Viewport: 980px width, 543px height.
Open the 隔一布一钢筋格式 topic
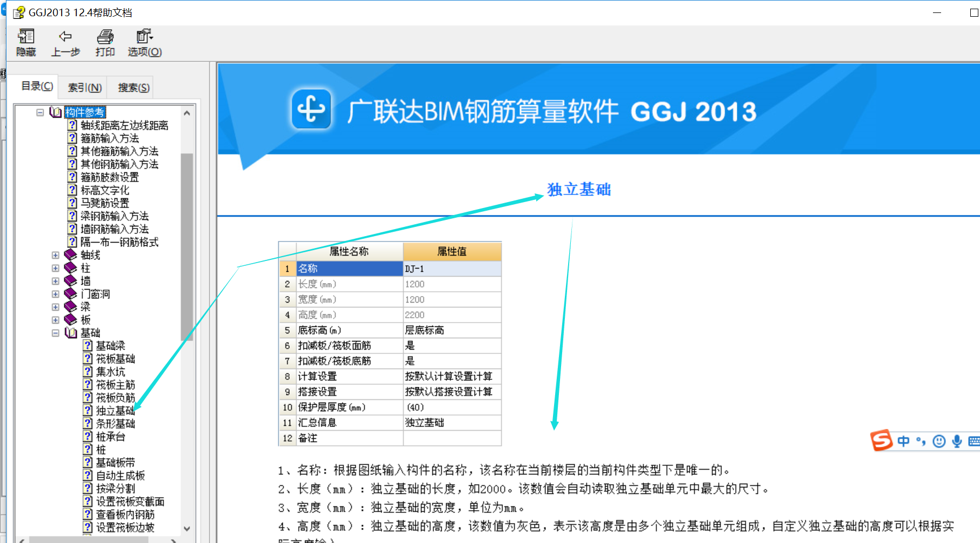tap(119, 242)
